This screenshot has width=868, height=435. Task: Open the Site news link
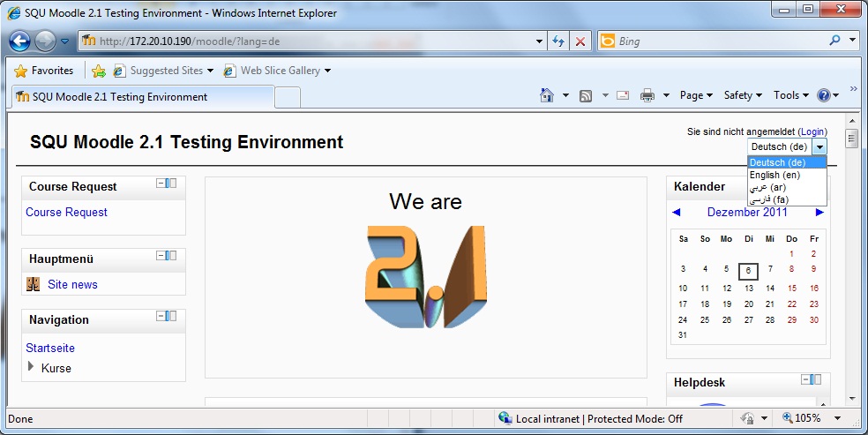click(72, 284)
